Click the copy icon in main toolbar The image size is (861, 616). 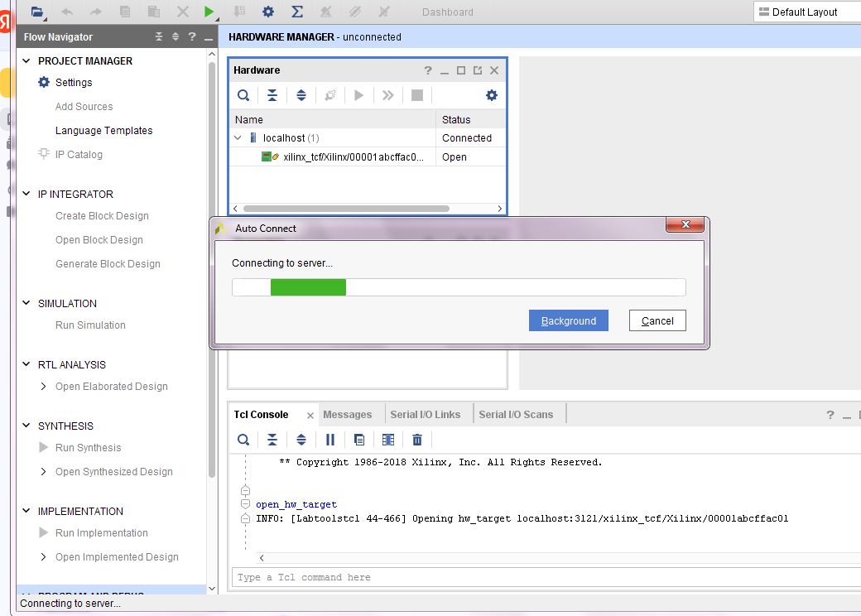pos(125,12)
